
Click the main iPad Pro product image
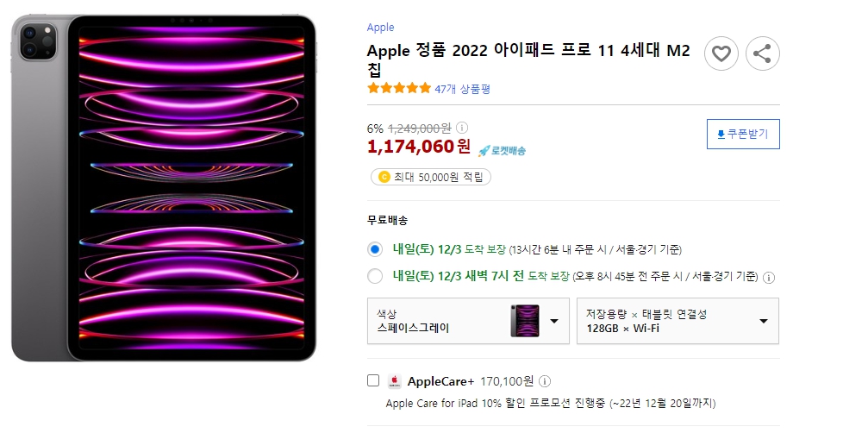coord(163,188)
